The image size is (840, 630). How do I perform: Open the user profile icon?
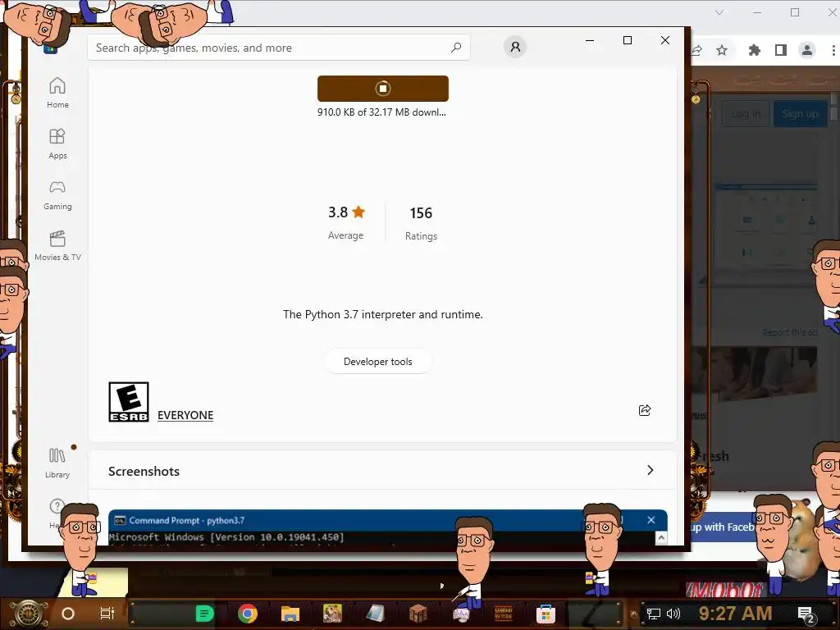coord(515,47)
